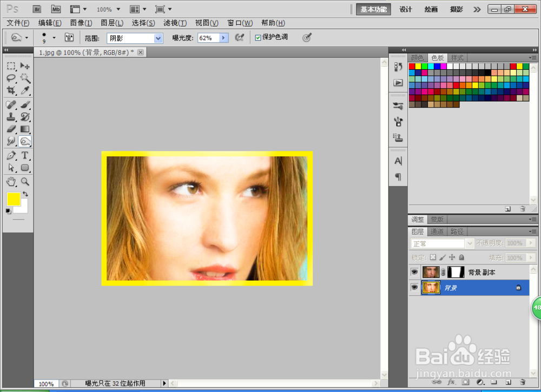Select the Magic Wand tool
Viewport: 541px width, 392px height.
pos(25,78)
